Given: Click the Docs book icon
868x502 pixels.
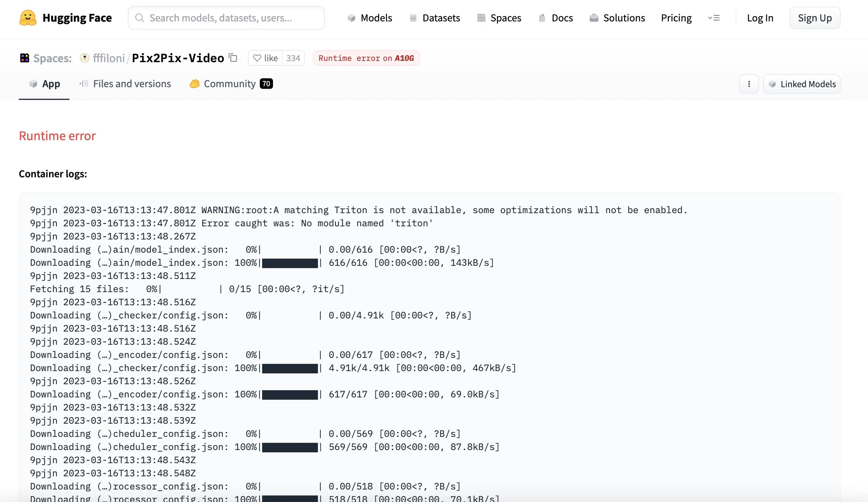Looking at the screenshot, I should (x=542, y=17).
